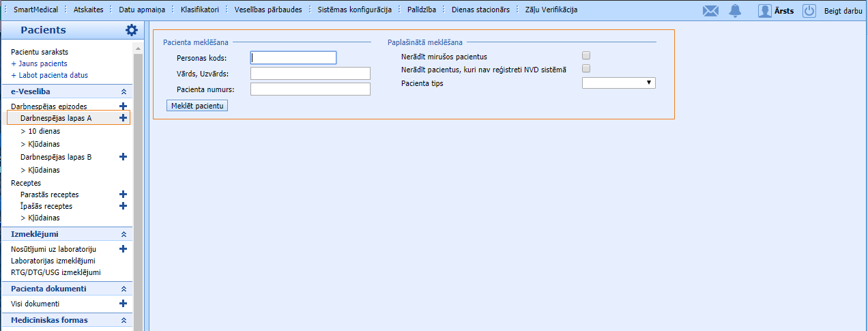Collapse the Izmeklējumi section
This screenshot has height=331, width=868.
pyautogui.click(x=124, y=234)
